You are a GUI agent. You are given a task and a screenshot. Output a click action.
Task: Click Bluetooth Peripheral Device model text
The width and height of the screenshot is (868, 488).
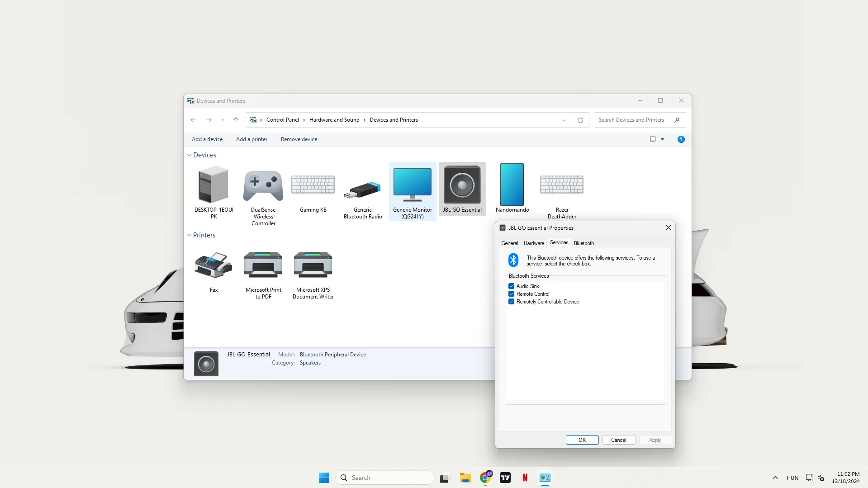point(333,355)
